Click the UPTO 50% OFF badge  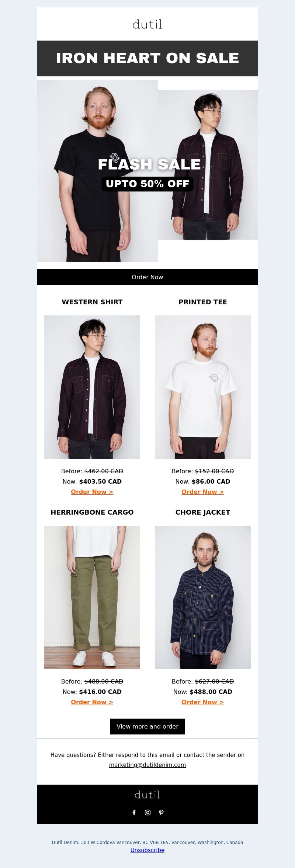(147, 184)
